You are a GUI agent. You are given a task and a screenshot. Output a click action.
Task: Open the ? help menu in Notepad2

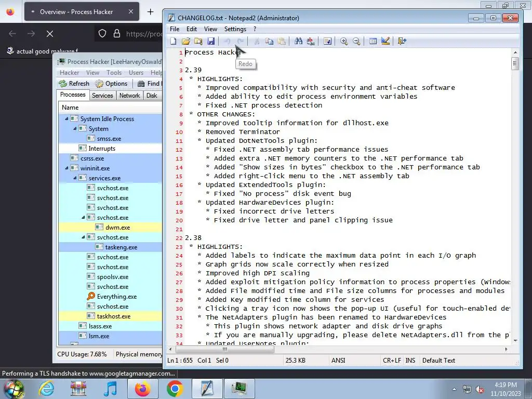255,29
